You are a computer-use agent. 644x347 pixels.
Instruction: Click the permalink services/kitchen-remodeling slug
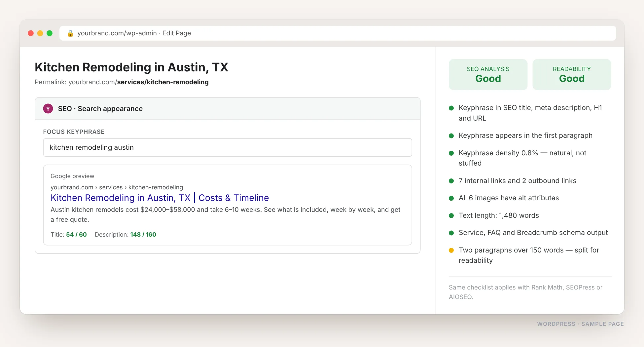tap(163, 82)
